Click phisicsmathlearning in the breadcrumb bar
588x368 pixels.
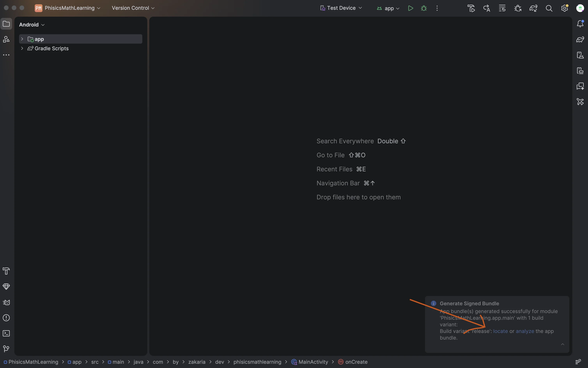[x=257, y=362]
